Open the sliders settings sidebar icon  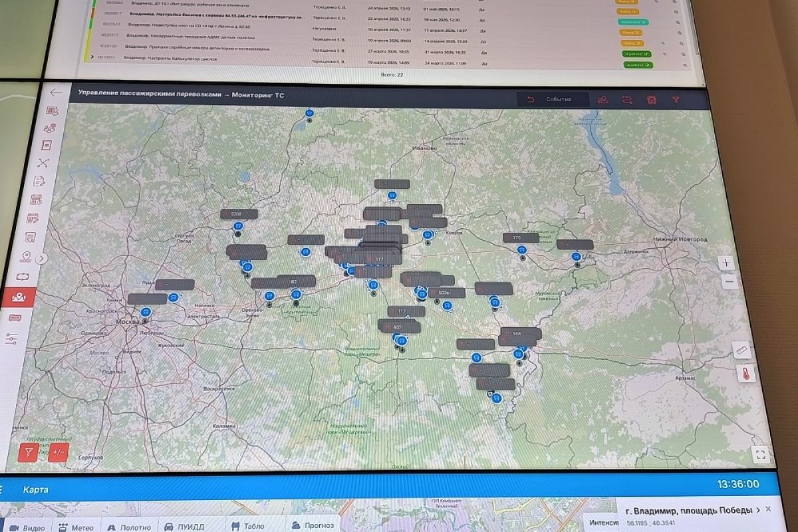tap(11, 340)
